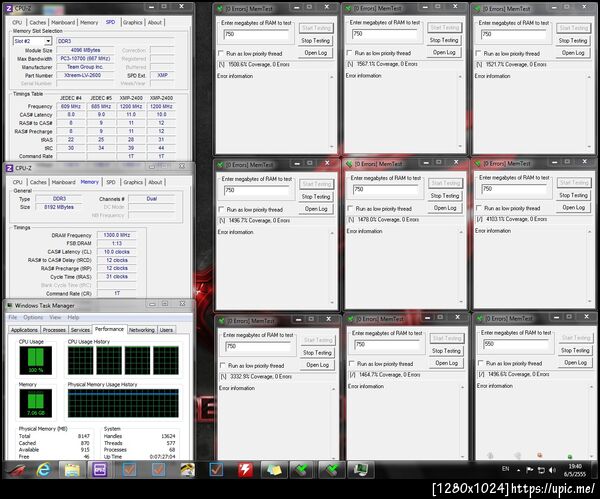The width and height of the screenshot is (600, 499).
Task: Enable low priority thread in 1464.7% coverage MemTest
Action: point(351,363)
